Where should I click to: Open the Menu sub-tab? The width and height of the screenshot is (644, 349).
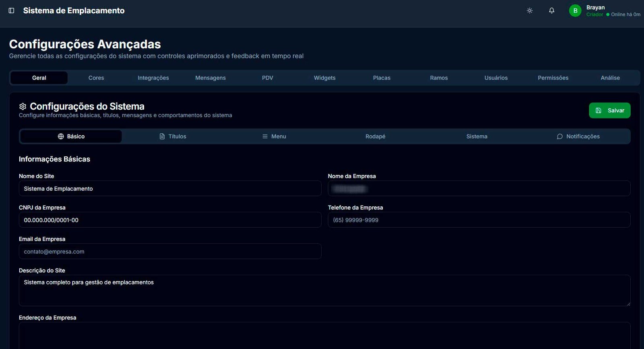[x=274, y=137]
